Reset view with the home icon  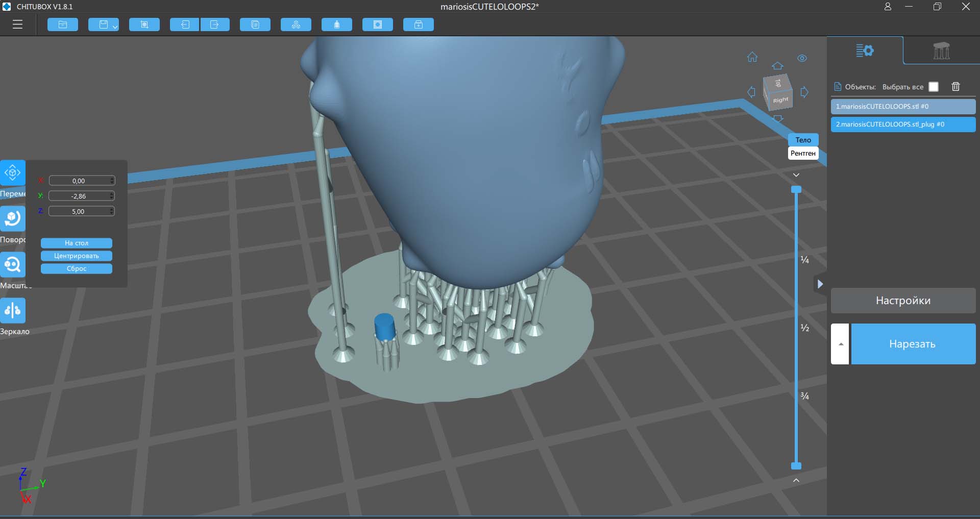(x=752, y=57)
